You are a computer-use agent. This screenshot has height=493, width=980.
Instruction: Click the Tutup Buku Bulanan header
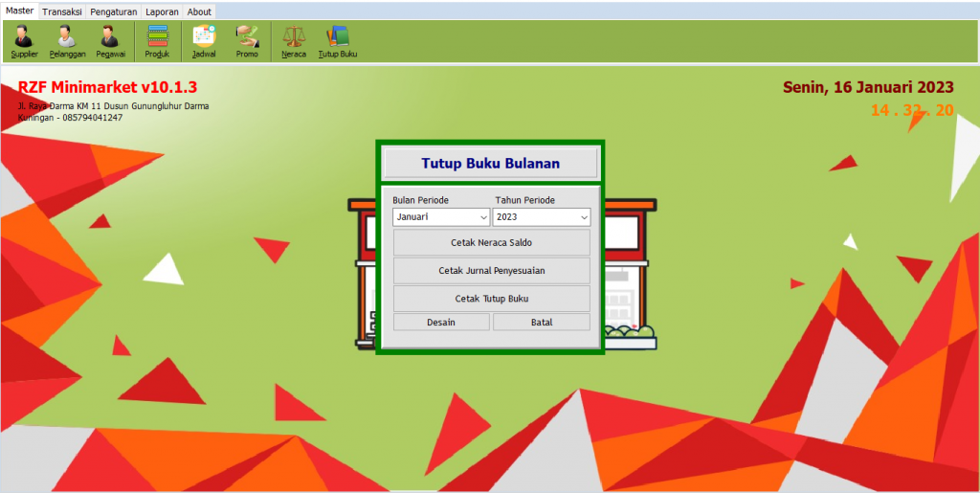(x=491, y=164)
